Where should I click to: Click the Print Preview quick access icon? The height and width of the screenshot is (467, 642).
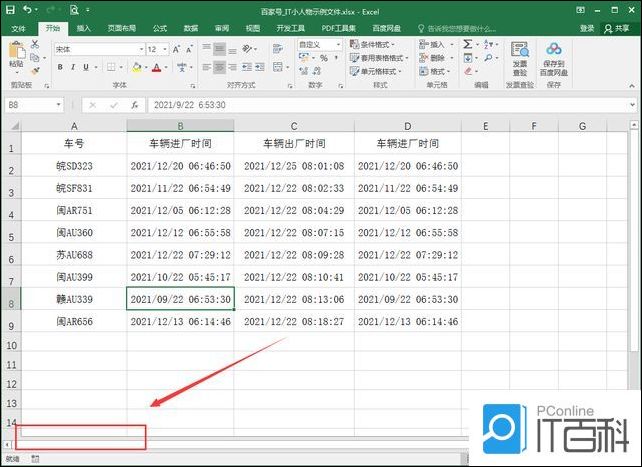pyautogui.click(x=74, y=10)
